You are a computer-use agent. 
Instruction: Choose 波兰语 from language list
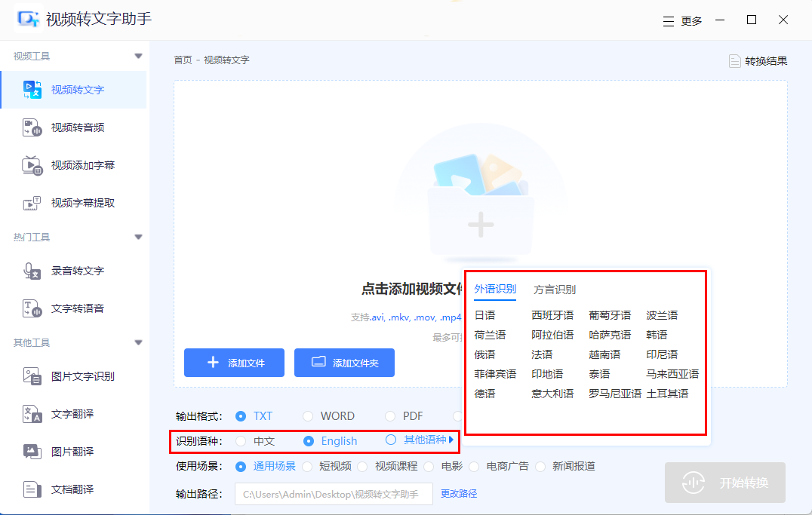662,315
